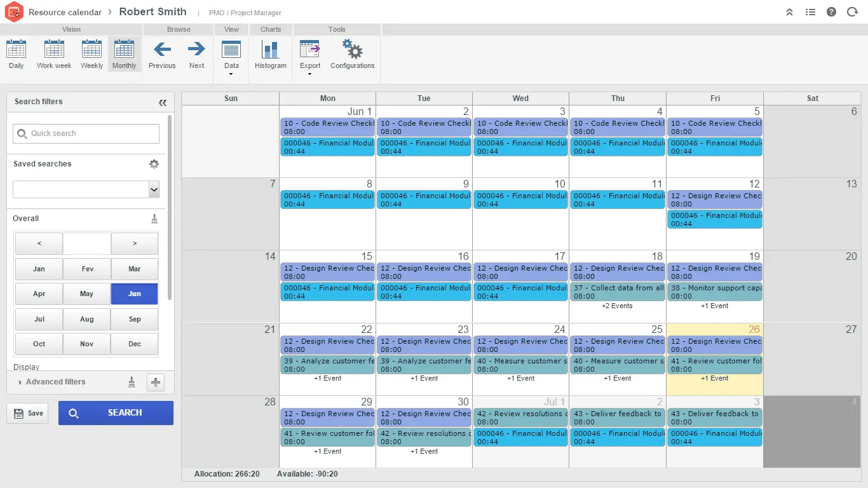Show the +2 Events on June 18
Screen dimensions: 868x488
pos(617,306)
